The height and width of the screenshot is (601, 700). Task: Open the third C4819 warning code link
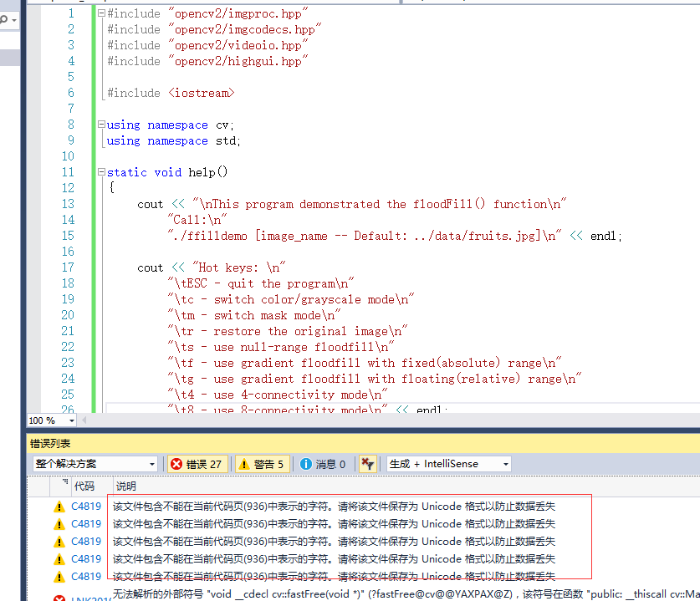coord(86,541)
